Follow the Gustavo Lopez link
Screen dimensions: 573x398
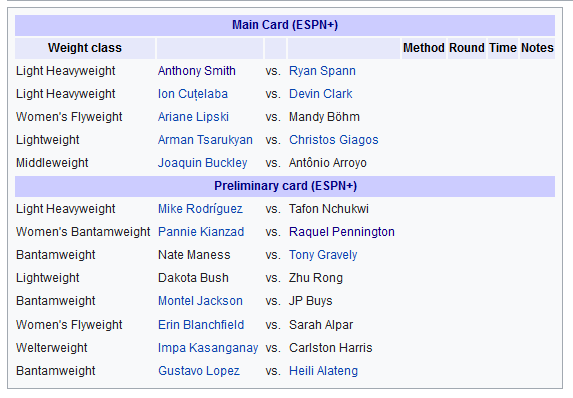click(x=198, y=371)
